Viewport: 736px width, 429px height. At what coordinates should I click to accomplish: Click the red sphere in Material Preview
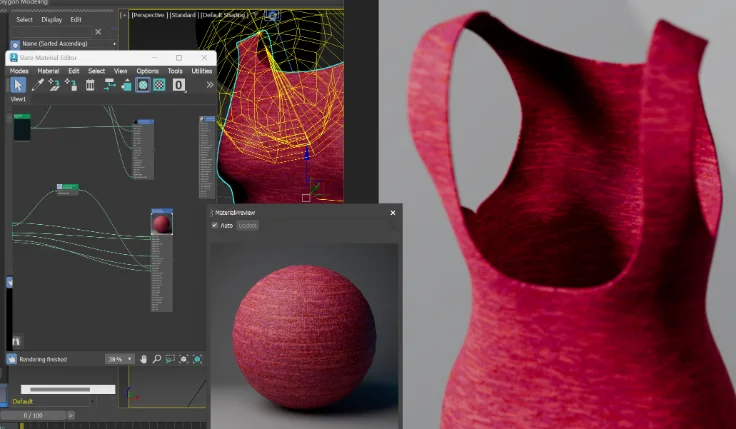click(304, 336)
